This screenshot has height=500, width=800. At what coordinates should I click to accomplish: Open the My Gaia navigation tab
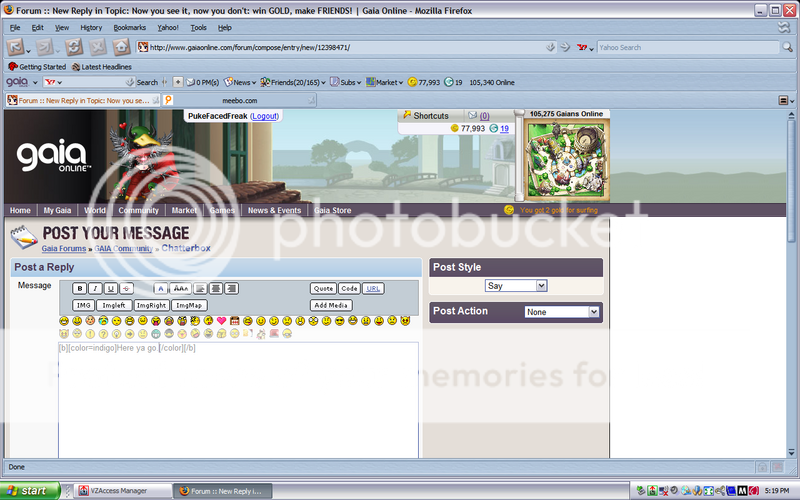(x=57, y=210)
